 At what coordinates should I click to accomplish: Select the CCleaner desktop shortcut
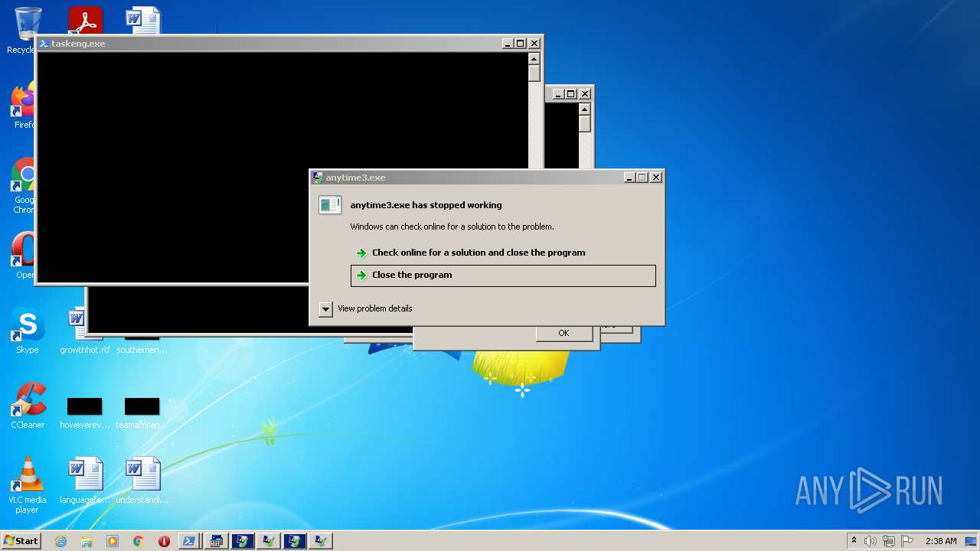[x=28, y=406]
